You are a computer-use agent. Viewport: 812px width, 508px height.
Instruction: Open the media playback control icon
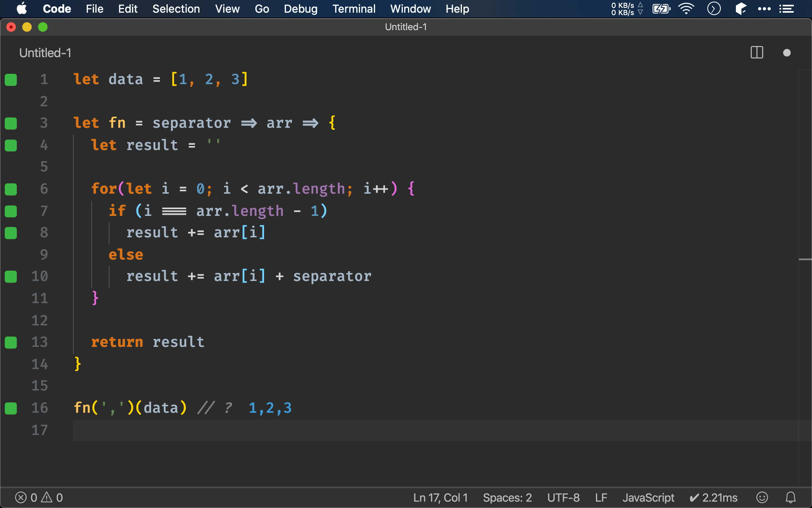[x=714, y=8]
